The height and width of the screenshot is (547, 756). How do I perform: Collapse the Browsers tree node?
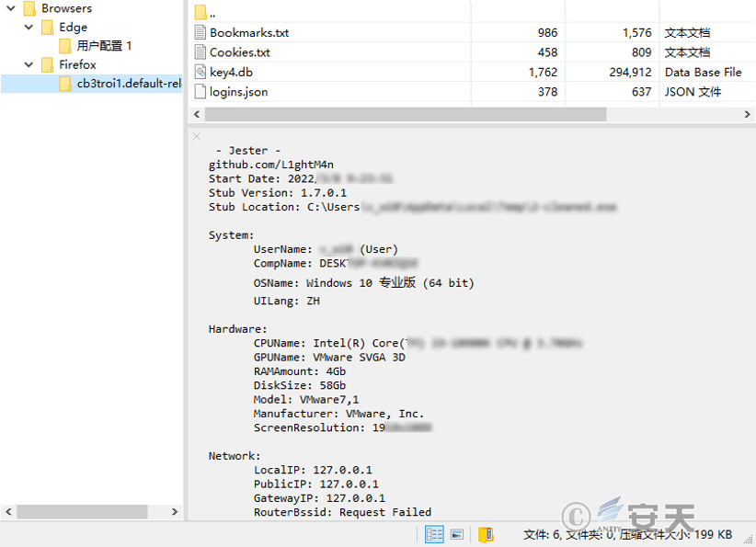tap(10, 8)
